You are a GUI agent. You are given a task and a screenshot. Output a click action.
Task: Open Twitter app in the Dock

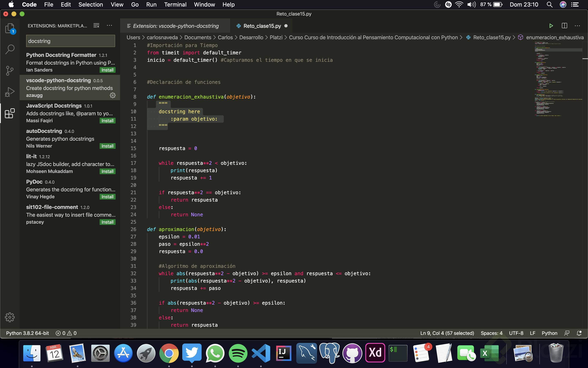tap(192, 353)
